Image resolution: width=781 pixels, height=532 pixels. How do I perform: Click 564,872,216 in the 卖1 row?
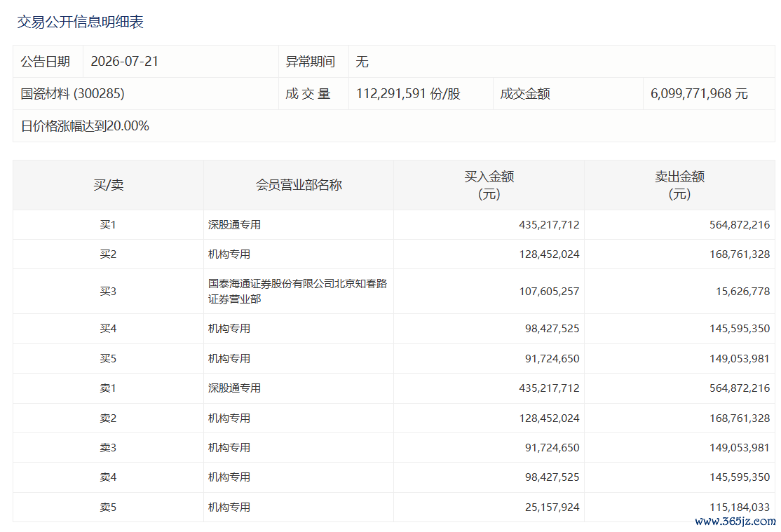point(740,388)
